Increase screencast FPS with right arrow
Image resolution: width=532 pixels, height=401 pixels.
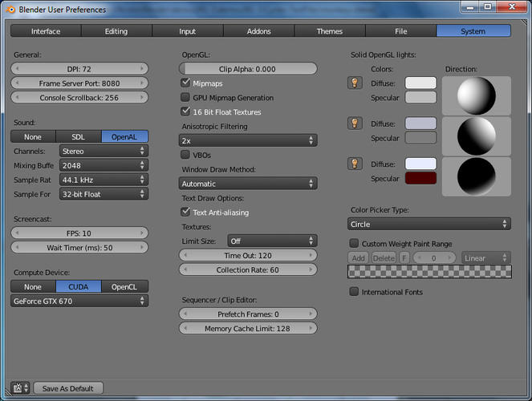[x=142, y=233]
